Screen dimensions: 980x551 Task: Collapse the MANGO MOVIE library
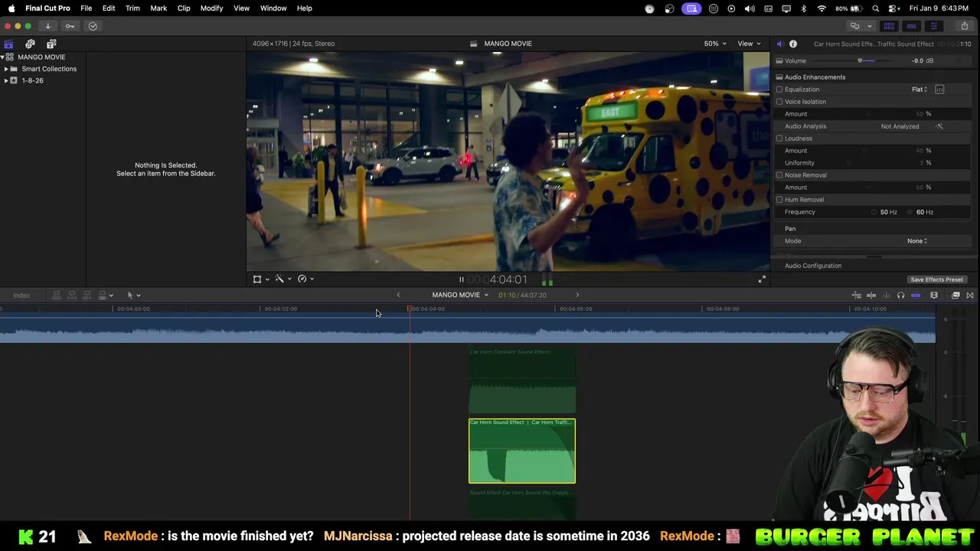coord(3,57)
